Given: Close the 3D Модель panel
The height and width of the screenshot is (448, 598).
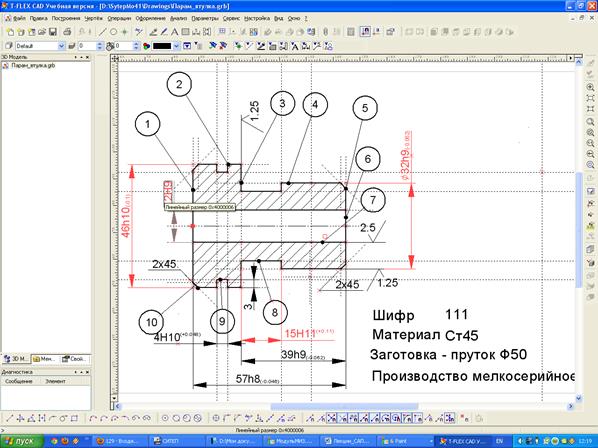Looking at the screenshot, I should tap(88, 57).
